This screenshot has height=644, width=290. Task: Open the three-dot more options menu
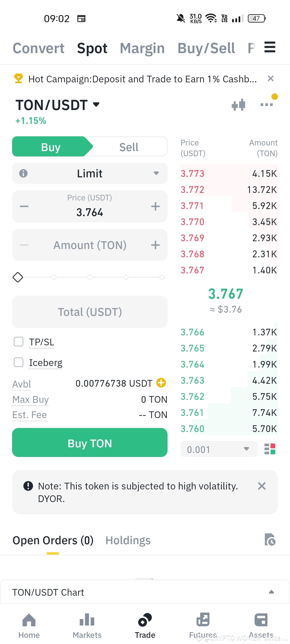pyautogui.click(x=267, y=105)
